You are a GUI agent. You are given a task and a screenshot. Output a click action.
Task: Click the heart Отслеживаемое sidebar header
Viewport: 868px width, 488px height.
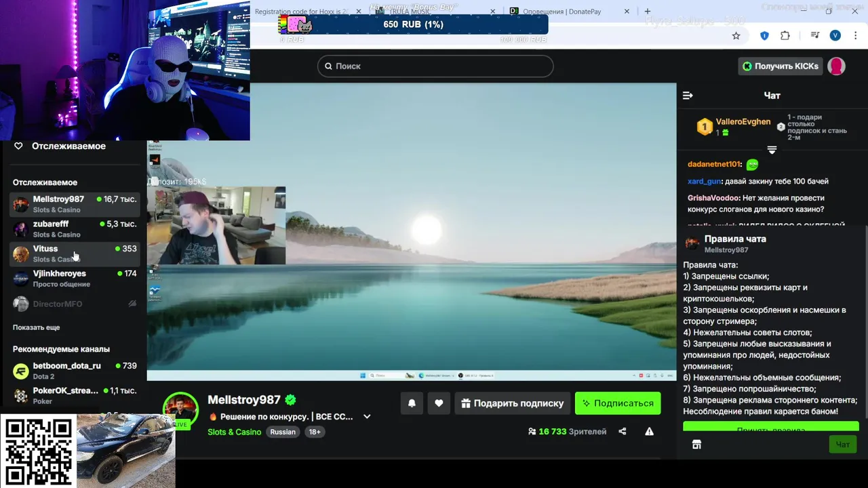[60, 146]
